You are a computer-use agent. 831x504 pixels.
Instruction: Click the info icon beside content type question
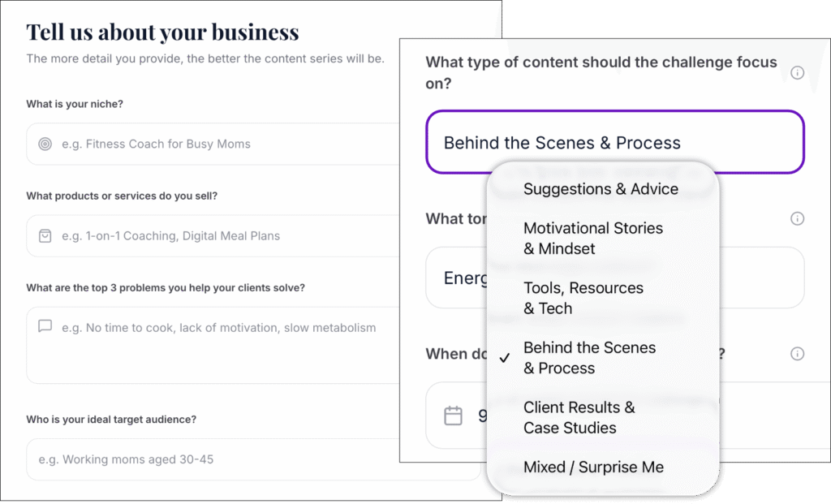click(x=797, y=73)
